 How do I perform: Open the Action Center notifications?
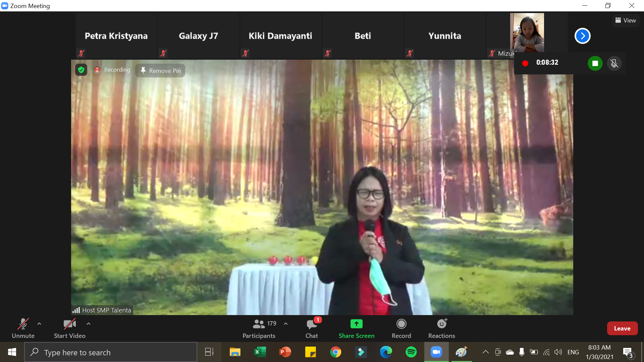(x=628, y=353)
